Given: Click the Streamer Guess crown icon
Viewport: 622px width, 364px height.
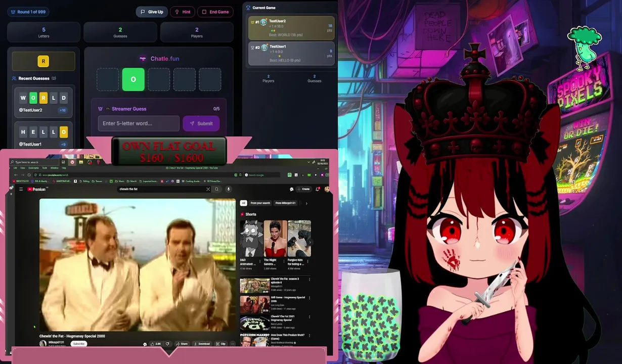Looking at the screenshot, I should (101, 109).
